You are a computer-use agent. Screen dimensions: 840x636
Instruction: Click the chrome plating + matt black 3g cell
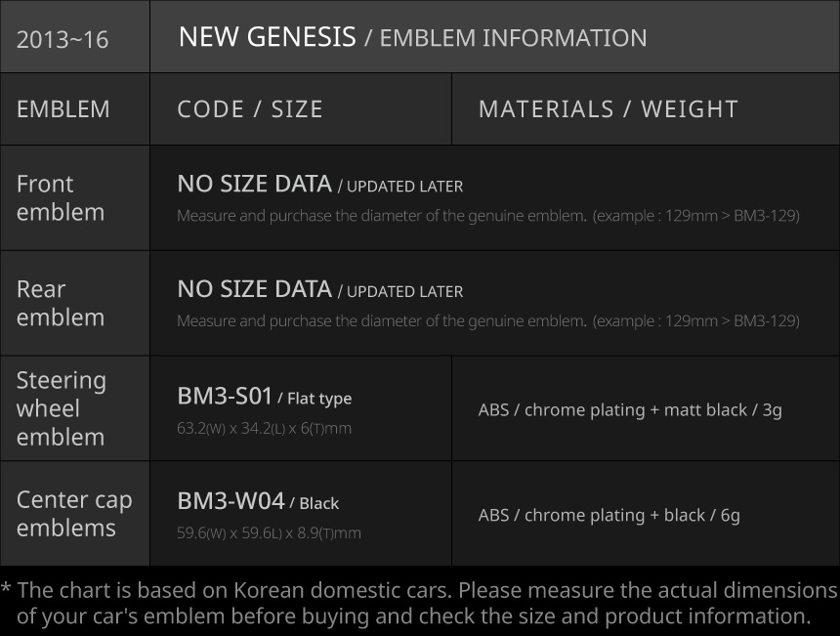pos(630,409)
